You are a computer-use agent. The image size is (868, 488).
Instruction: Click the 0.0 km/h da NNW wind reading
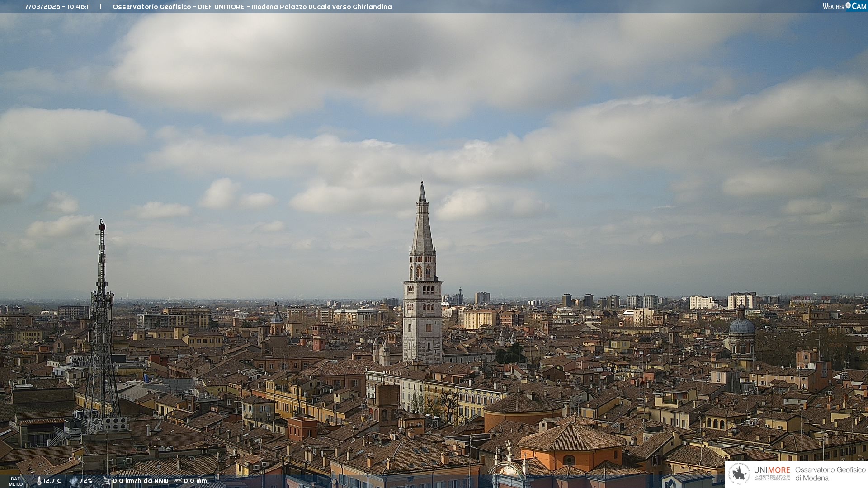coord(141,481)
